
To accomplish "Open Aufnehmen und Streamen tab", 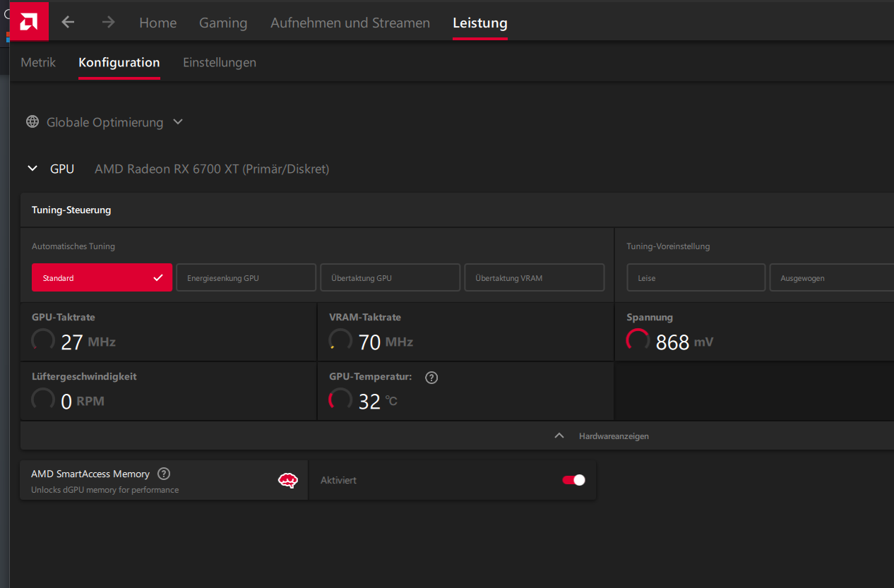I will pyautogui.click(x=350, y=23).
